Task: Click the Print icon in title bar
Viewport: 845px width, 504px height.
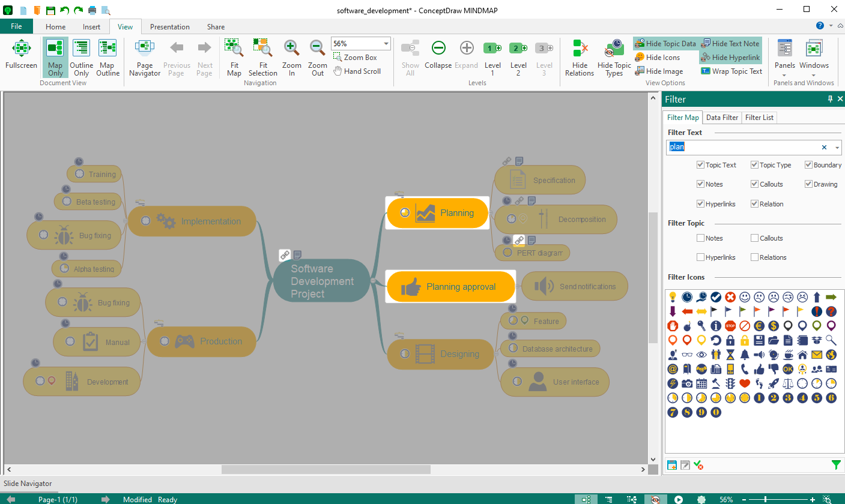Action: (92, 10)
